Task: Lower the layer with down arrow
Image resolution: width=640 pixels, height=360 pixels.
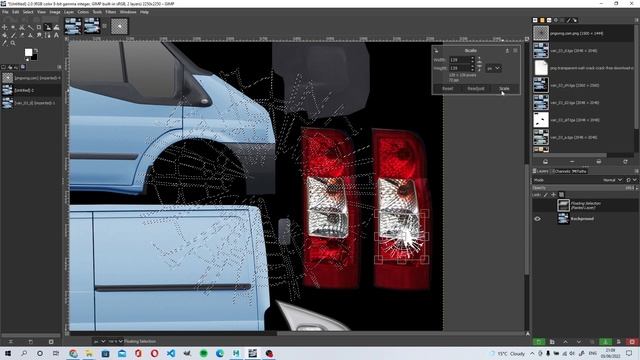Action: [579, 342]
